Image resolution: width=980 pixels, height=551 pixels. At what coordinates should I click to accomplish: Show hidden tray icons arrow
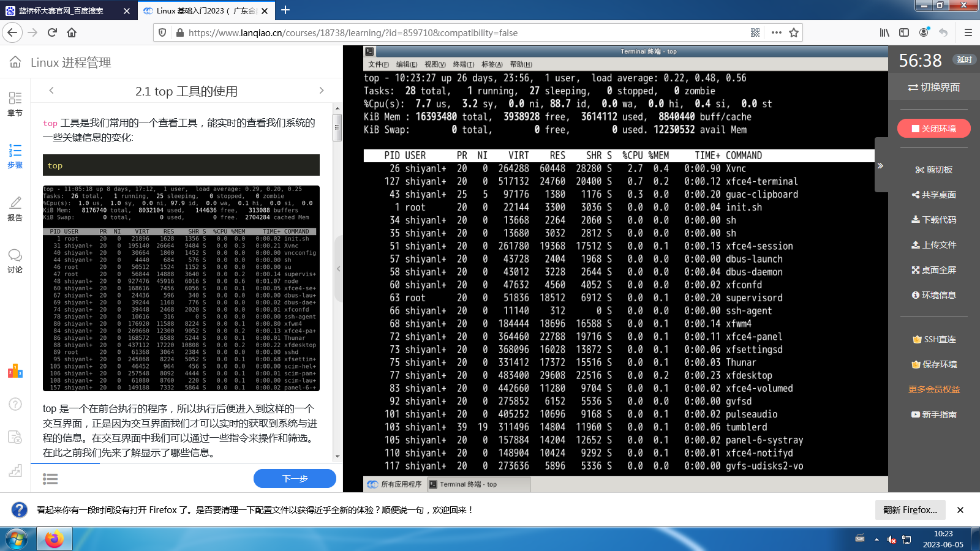click(x=876, y=539)
